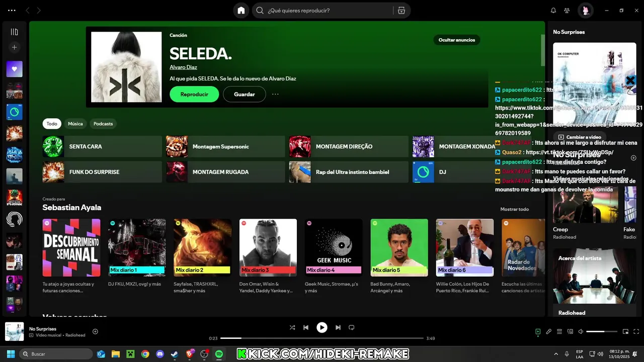The image size is (644, 362).
Task: Select the Podcasts filter chip
Action: [x=103, y=124]
